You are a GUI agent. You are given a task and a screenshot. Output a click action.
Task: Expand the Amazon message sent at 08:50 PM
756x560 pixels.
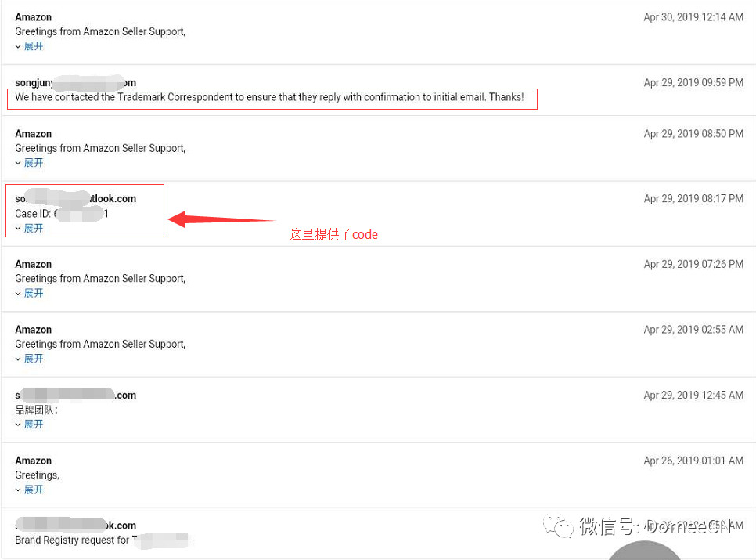[x=30, y=163]
